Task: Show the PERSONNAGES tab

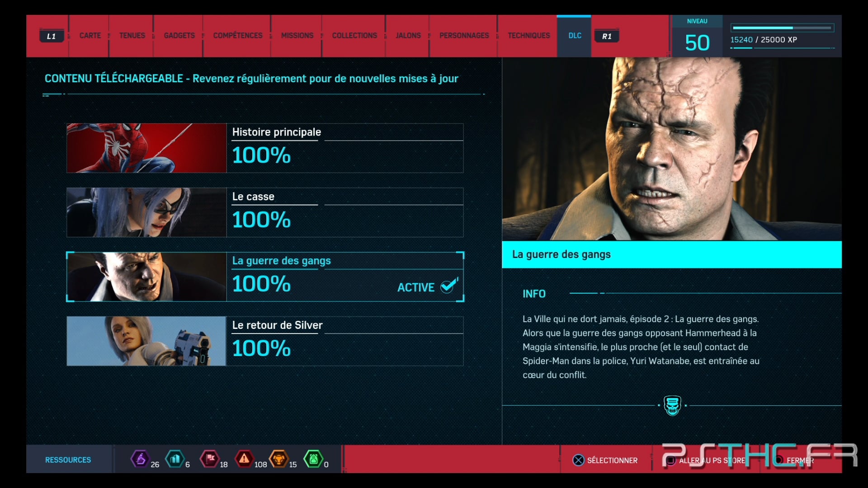Action: (x=464, y=35)
